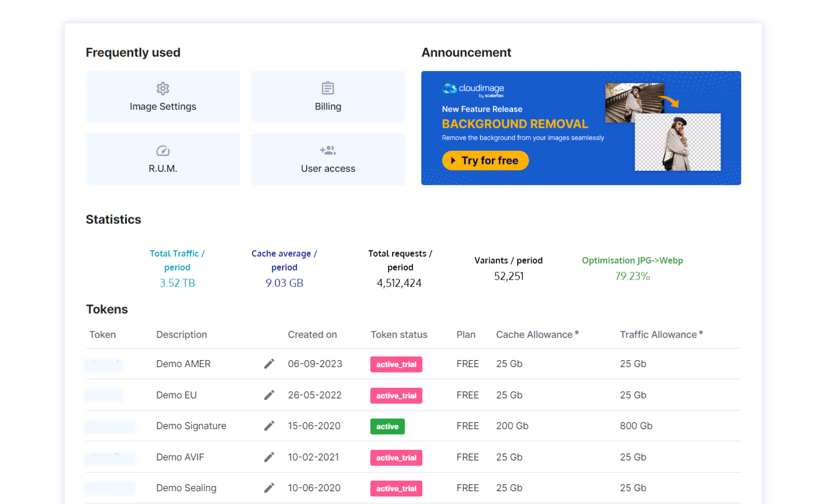The width and height of the screenshot is (817, 504).
Task: Click the Description column header
Action: click(x=181, y=335)
